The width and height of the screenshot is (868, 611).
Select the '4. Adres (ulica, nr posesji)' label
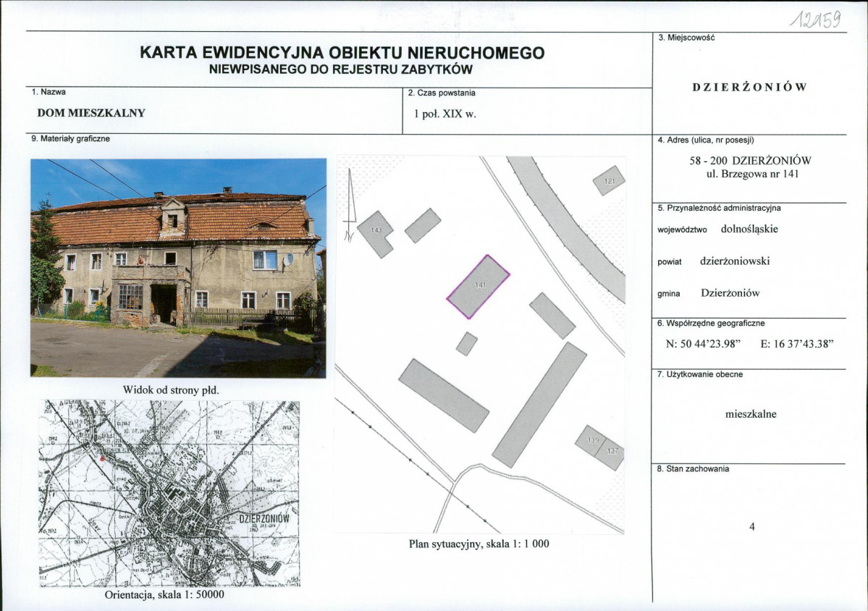click(706, 140)
